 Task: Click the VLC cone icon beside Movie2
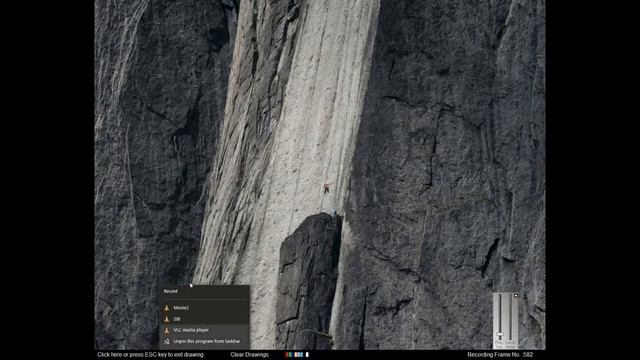coord(167,308)
